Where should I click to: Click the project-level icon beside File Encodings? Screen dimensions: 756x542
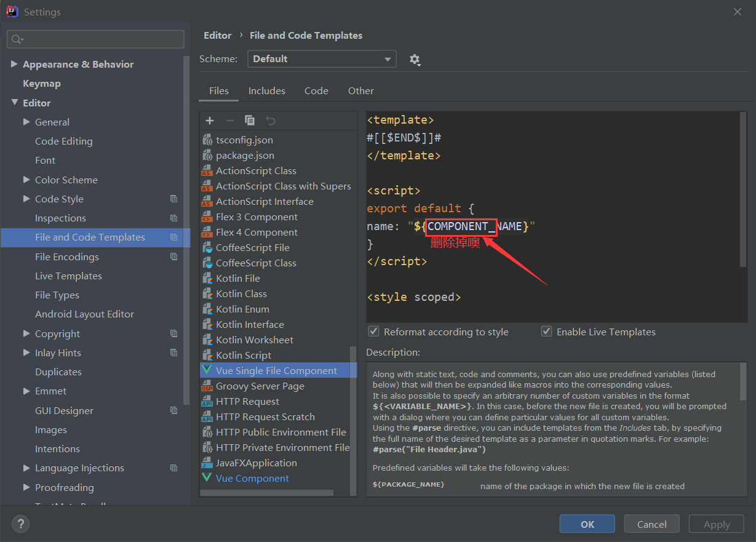(174, 257)
